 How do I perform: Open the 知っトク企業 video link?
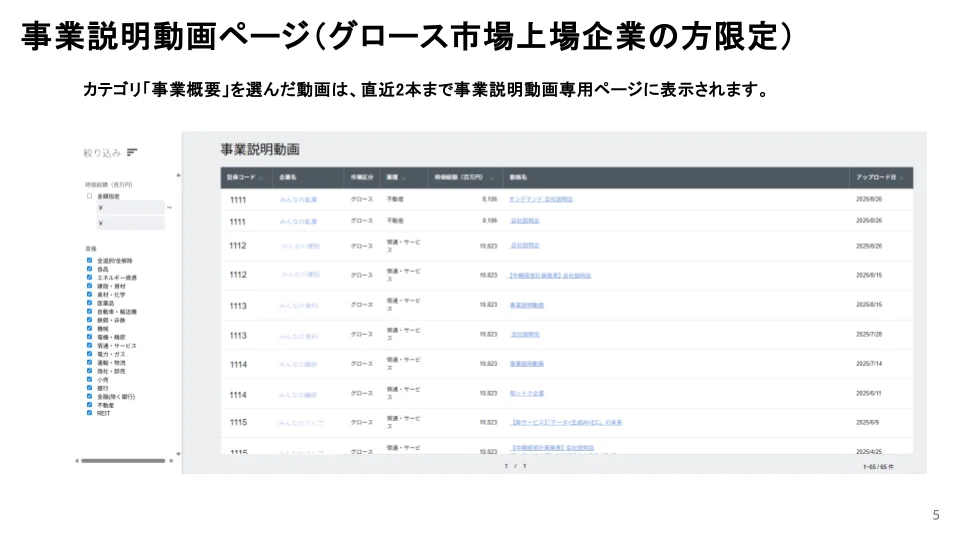tap(527, 394)
